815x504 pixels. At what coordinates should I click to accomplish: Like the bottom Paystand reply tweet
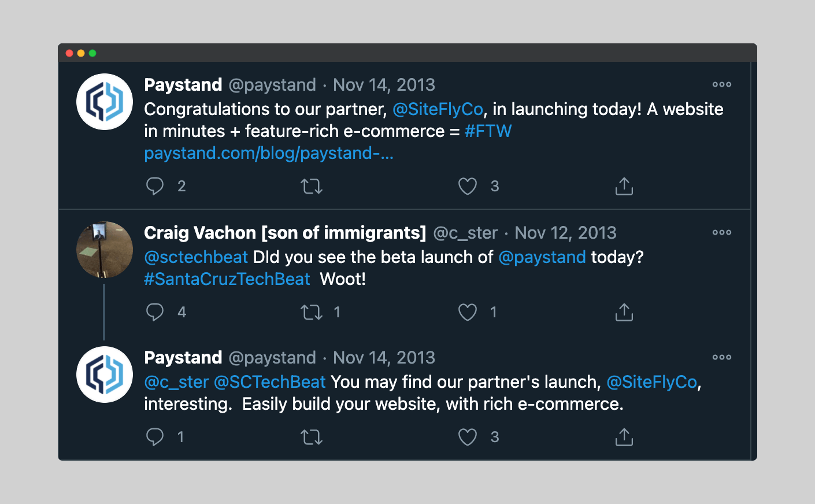tap(468, 437)
